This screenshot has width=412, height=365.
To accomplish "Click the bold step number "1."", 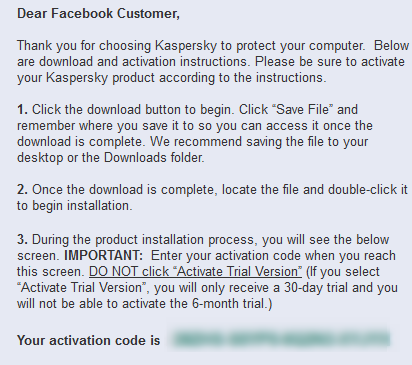I will pos(22,110).
